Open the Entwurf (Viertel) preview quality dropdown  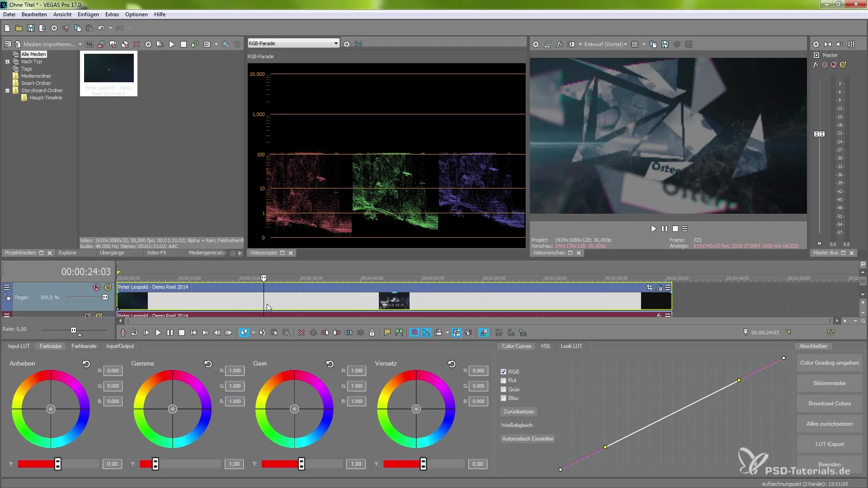605,44
